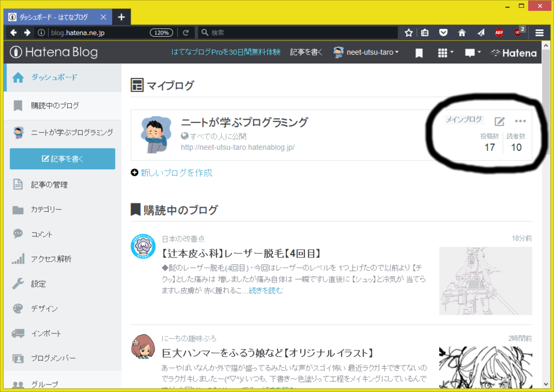Click document icon beside 記事の管理
Viewport: 554px width, 392px height.
(x=18, y=184)
